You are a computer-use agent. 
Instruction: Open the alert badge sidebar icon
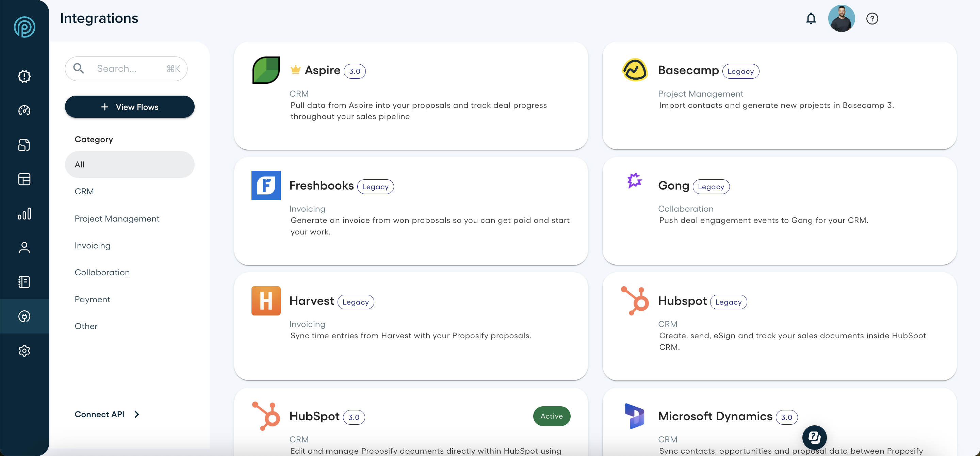[x=24, y=77]
